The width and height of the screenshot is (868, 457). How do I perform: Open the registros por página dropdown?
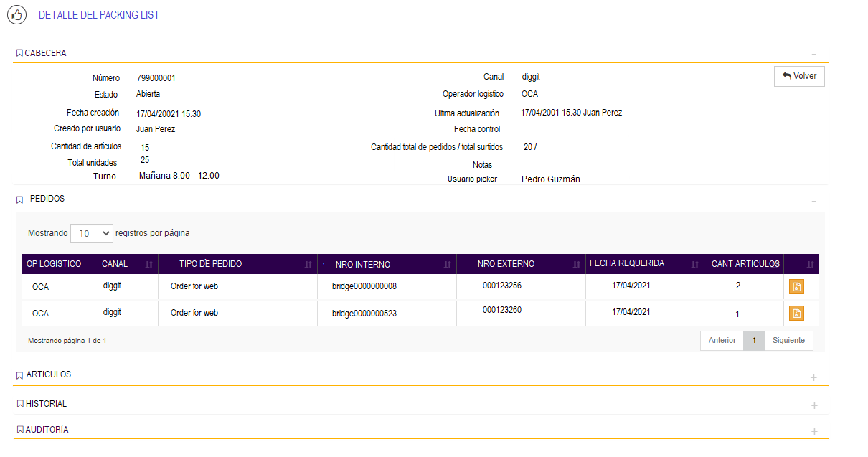[92, 233]
